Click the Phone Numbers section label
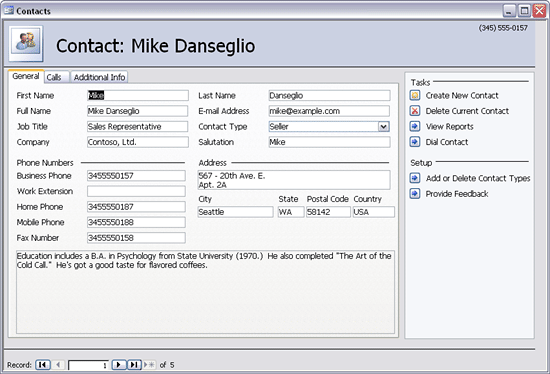The width and height of the screenshot is (550, 374). coord(45,162)
